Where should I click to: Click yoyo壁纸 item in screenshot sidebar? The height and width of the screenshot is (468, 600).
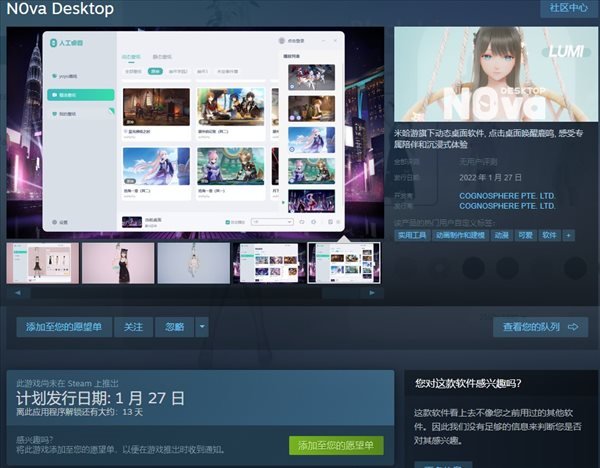[65, 76]
